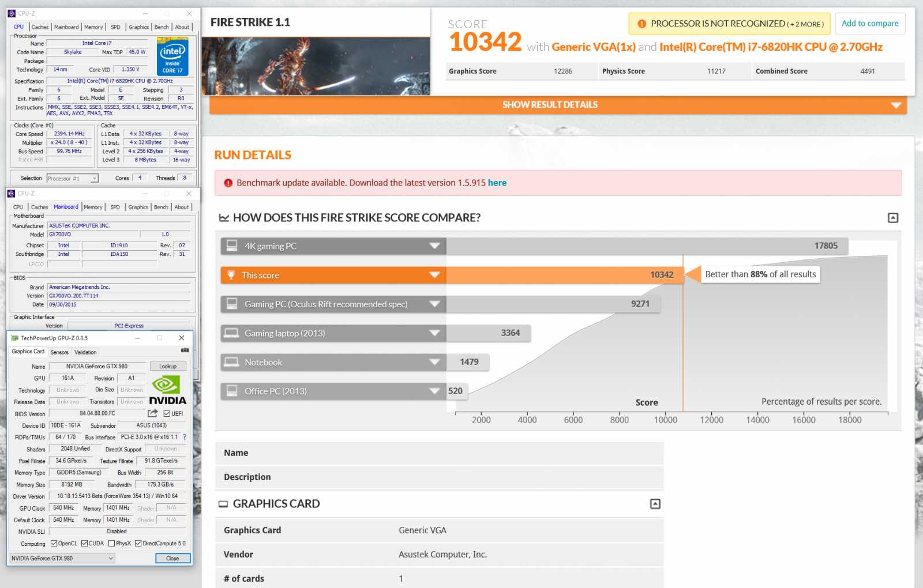Toggle the UEFI checkbox in GPU-Z
Screen dimensions: 923x588
(167, 413)
